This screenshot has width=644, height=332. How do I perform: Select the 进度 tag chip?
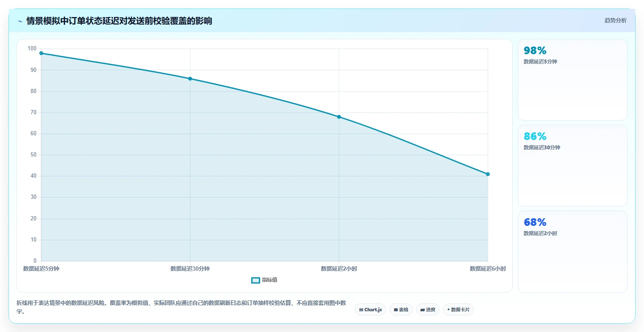pyautogui.click(x=428, y=310)
